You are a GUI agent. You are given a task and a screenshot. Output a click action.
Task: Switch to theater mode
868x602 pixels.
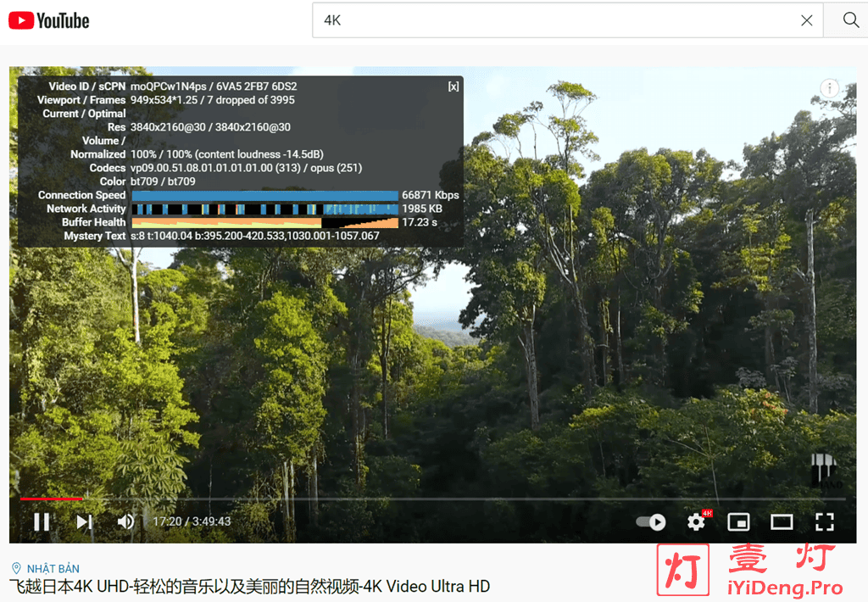(x=782, y=521)
